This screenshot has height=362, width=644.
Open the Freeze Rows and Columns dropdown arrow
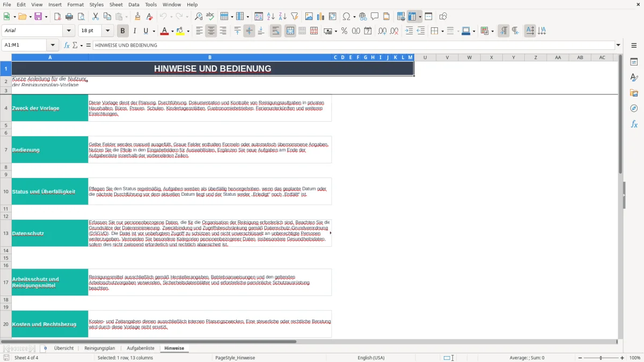(x=420, y=17)
